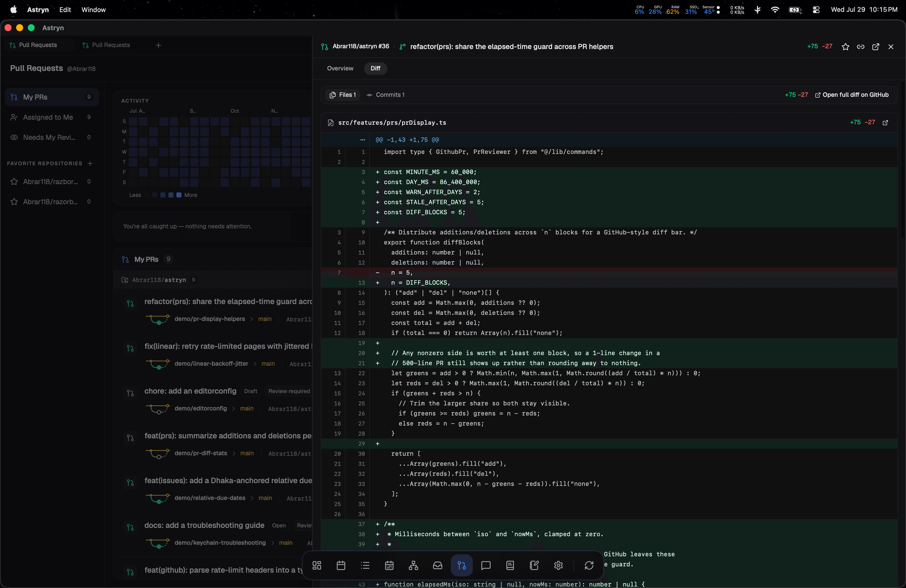Select Assigned to Me filter
This screenshot has height=588, width=906.
point(52,117)
